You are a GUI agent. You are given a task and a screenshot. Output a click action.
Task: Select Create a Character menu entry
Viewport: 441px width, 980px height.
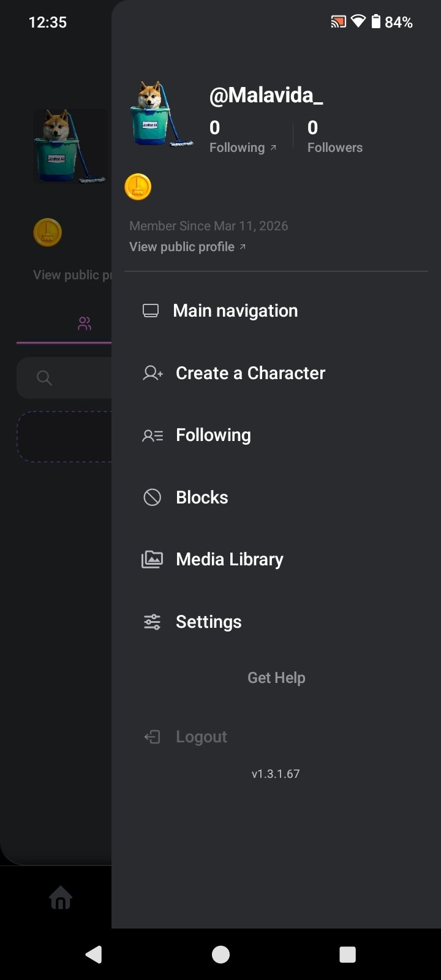250,373
